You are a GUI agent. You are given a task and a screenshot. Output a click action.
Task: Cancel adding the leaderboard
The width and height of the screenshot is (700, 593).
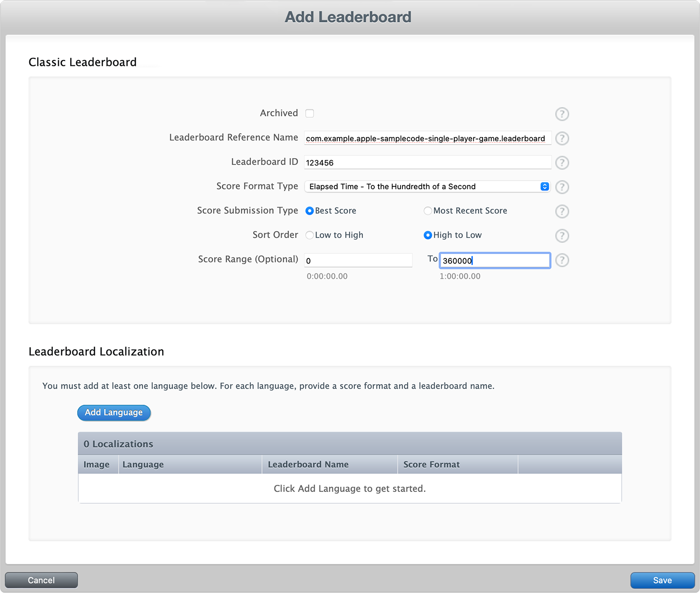tap(41, 580)
